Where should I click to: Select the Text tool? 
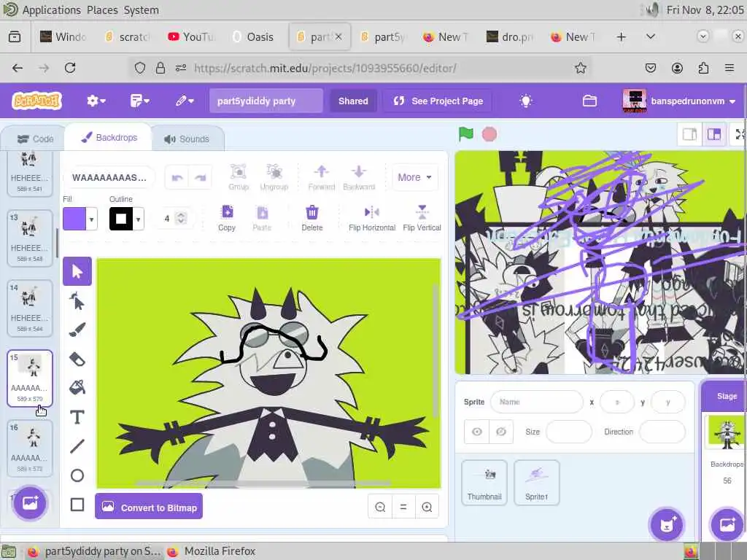click(77, 417)
